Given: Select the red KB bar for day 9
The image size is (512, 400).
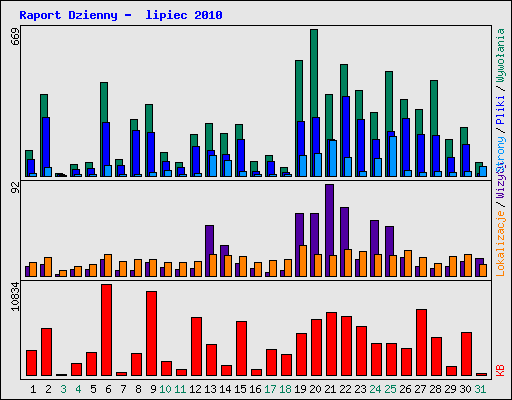Looking at the screenshot, I should point(151,334).
